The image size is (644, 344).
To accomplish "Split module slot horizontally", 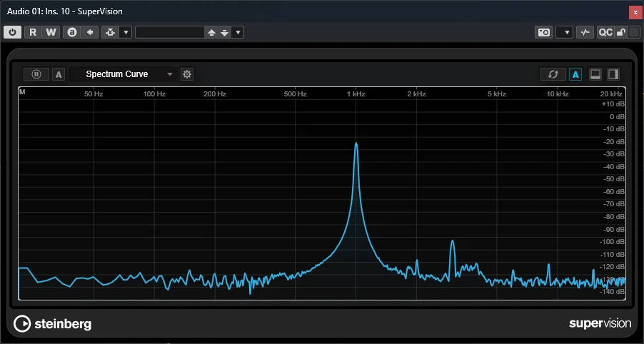I will (595, 74).
